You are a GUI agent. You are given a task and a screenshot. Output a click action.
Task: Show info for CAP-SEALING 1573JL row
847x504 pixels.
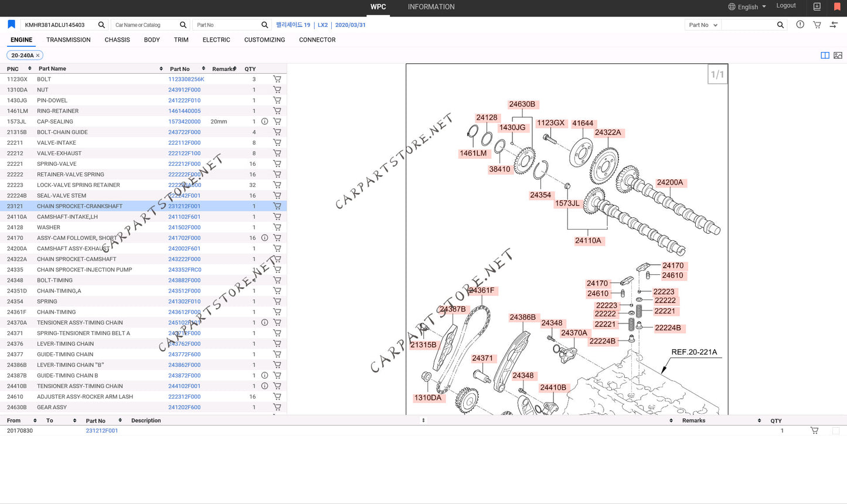[x=264, y=121]
